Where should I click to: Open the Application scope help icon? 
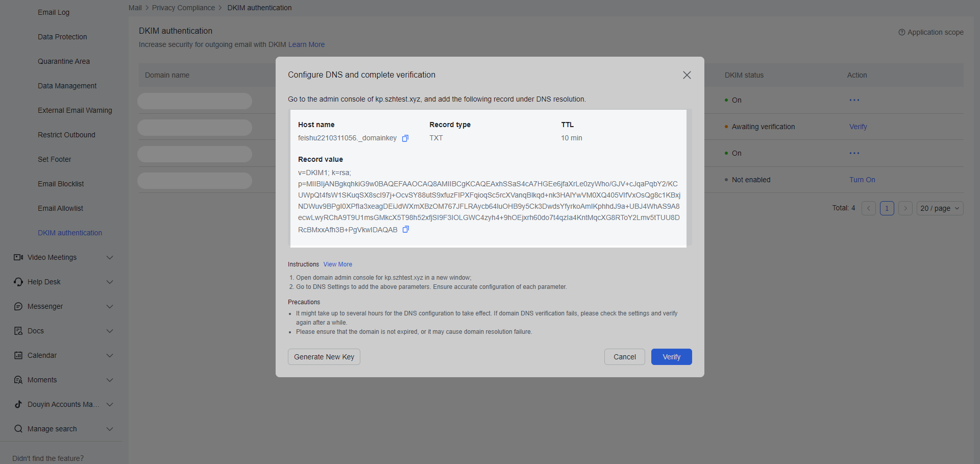[901, 32]
